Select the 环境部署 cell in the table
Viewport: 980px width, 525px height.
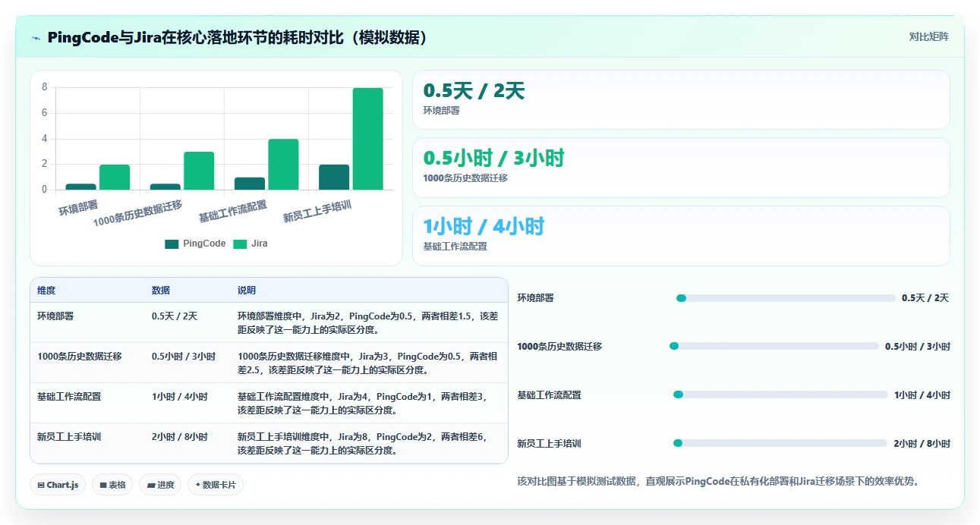[55, 316]
